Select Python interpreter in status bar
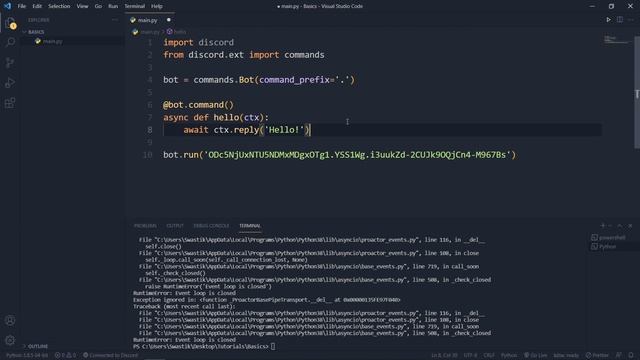Viewport: 640px width, 360px height. (27, 355)
